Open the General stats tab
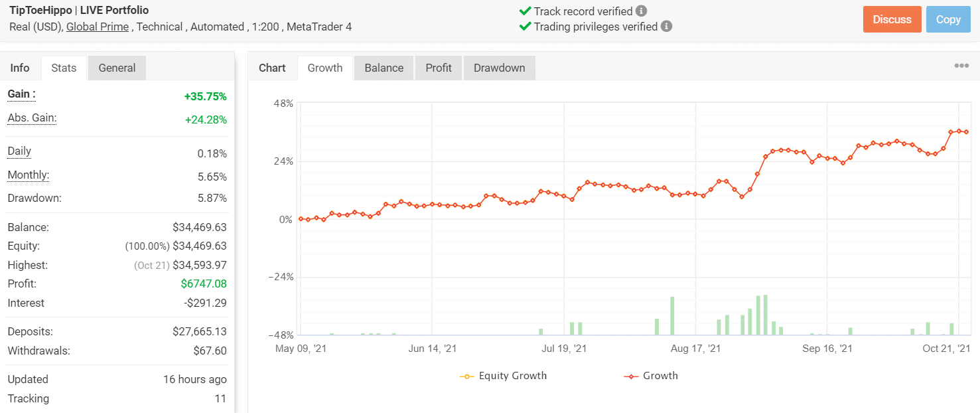 pos(117,68)
